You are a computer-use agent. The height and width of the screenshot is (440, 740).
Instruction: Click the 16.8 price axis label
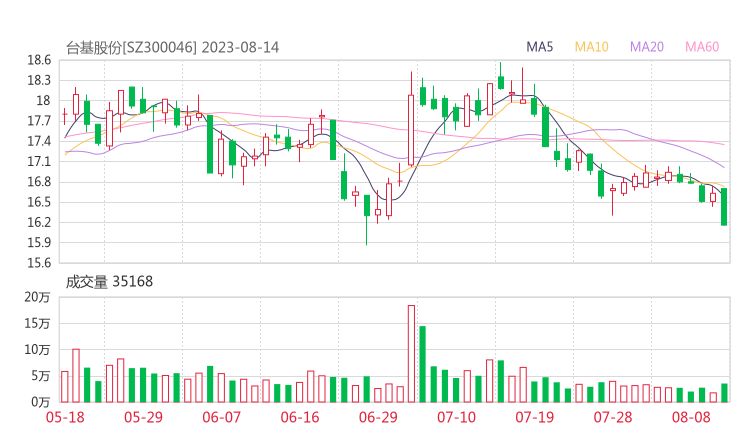pyautogui.click(x=39, y=182)
